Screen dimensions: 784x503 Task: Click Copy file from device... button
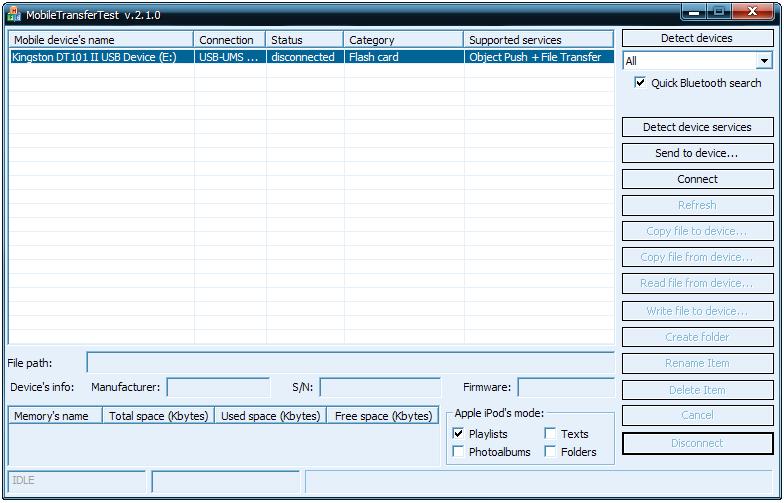click(697, 257)
